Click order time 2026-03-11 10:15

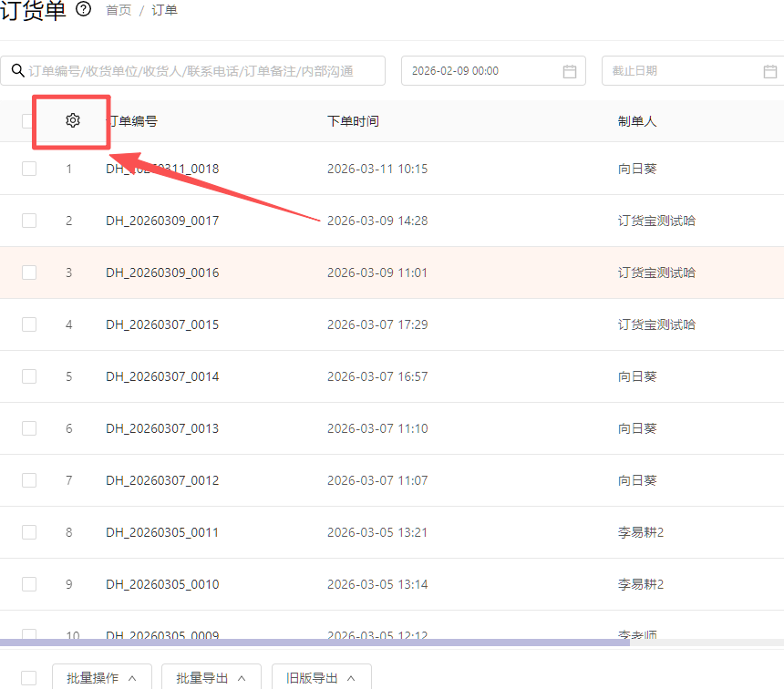(x=377, y=169)
